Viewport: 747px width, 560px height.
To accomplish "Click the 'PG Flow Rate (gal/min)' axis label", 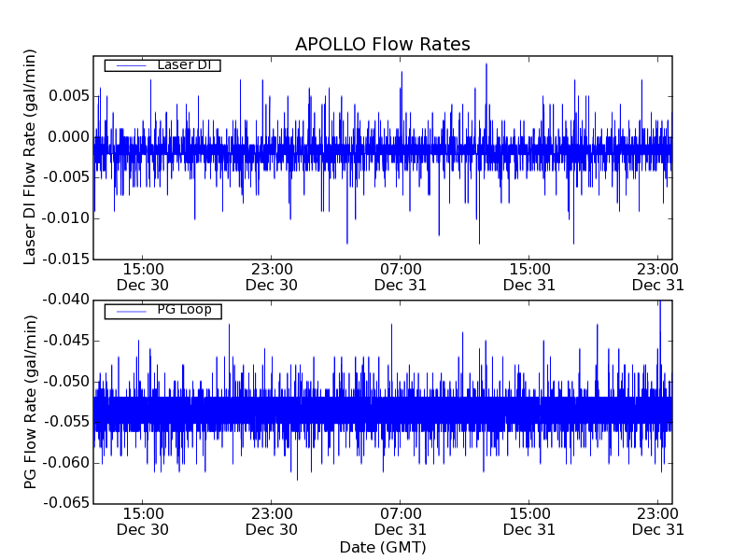I will click(30, 402).
